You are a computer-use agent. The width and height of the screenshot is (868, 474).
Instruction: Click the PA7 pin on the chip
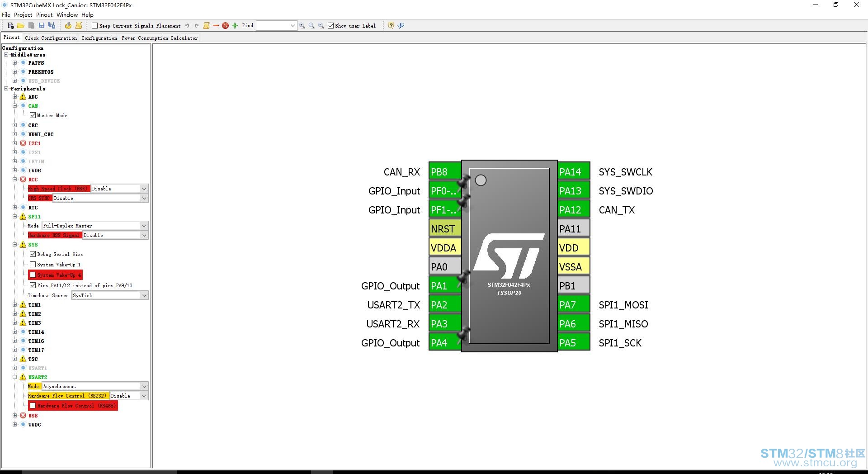[x=574, y=305]
